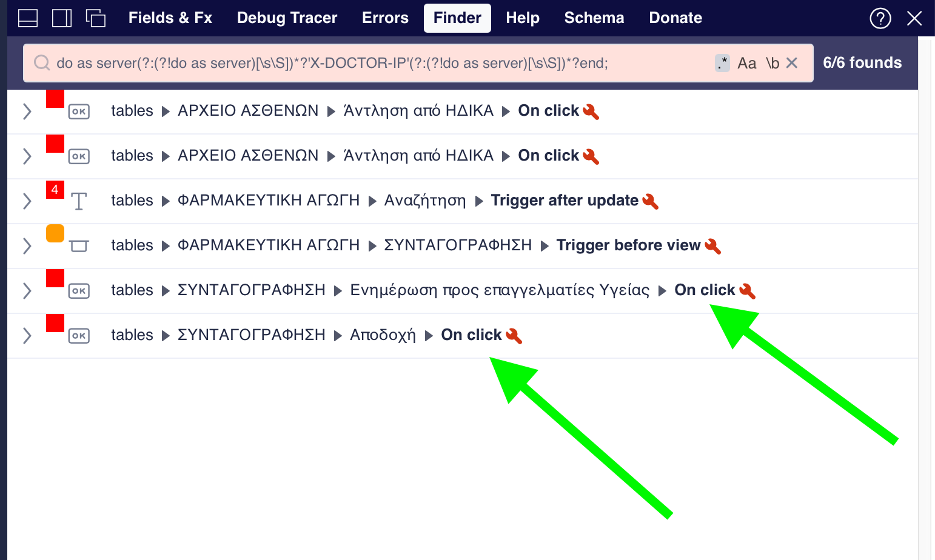Click ΣΥΝΤΑΓΟΓΡΑΦΗΣΗ in the Ενημέρωση προς επαγγελματίες row

coord(252,290)
